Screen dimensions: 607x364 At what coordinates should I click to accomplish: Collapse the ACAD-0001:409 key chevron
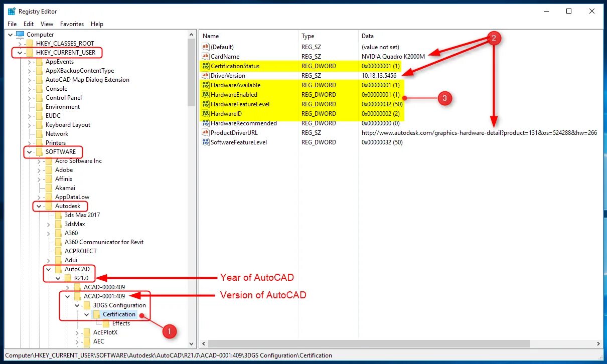(67, 296)
